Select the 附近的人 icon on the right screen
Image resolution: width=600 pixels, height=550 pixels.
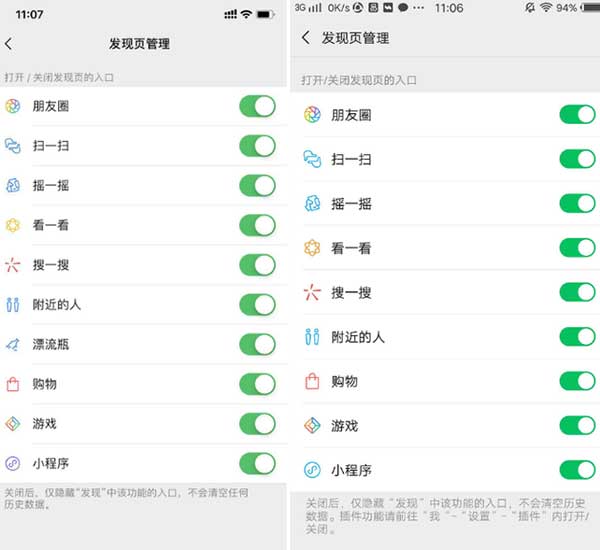coord(312,337)
